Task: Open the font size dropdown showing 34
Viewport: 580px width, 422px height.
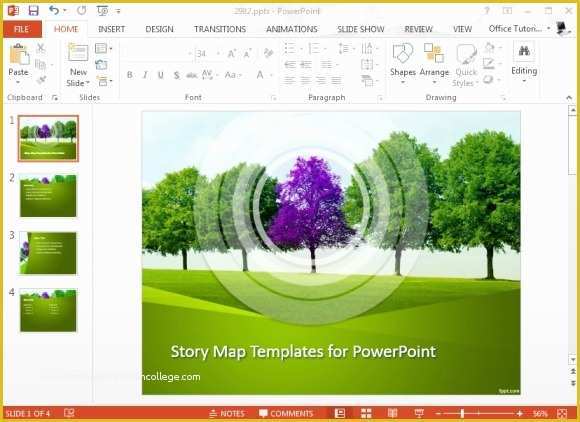Action: (x=218, y=54)
